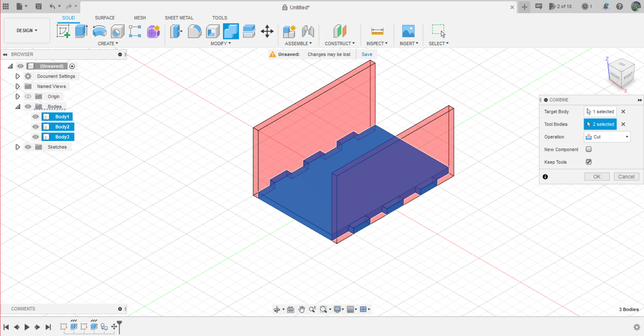Select the Offset Face tool icon
This screenshot has height=336, width=644.
click(249, 31)
